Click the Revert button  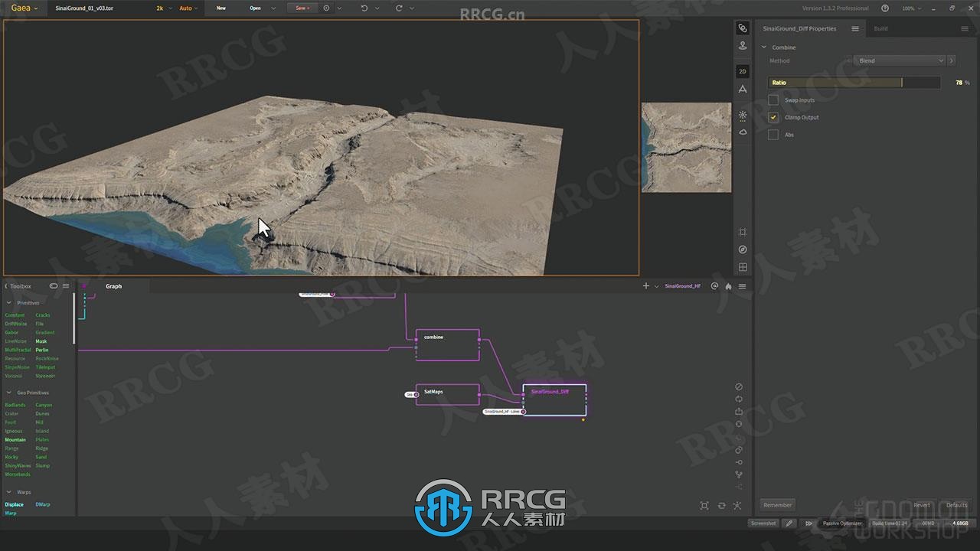coord(922,505)
